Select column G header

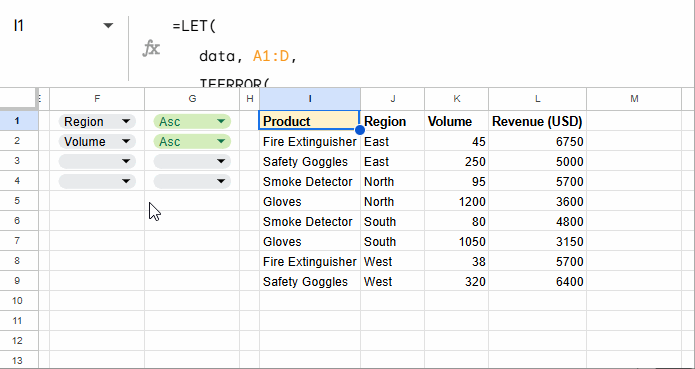[x=192, y=99]
